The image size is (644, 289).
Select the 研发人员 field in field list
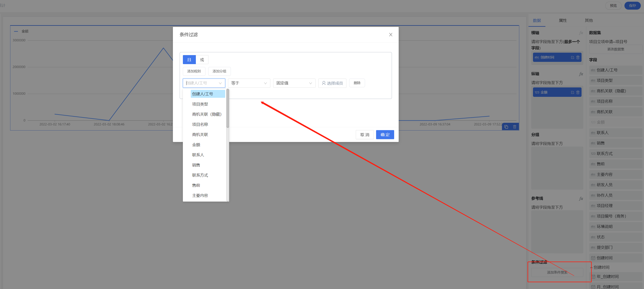click(x=616, y=185)
